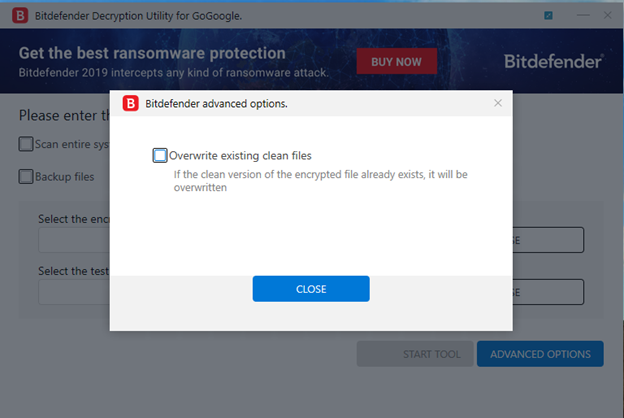Click the encrypted folder path field
The width and height of the screenshot is (624, 418).
coord(74,240)
